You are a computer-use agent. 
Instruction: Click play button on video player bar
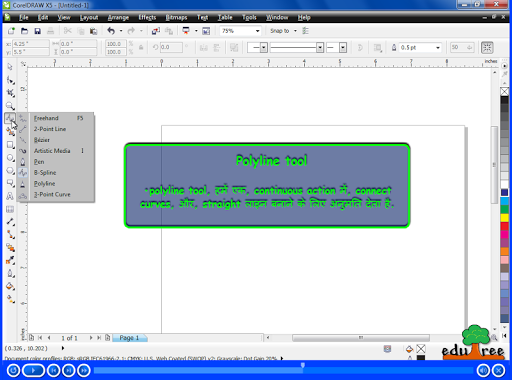click(33, 370)
